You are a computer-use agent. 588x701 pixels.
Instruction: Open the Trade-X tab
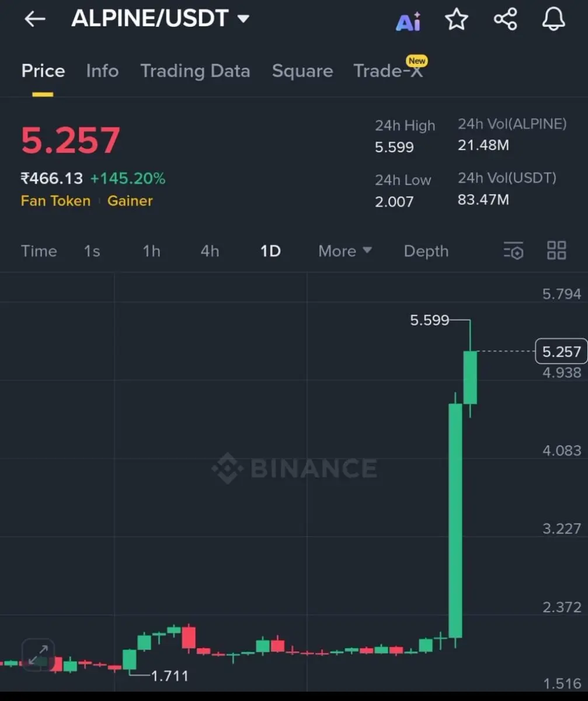point(388,71)
